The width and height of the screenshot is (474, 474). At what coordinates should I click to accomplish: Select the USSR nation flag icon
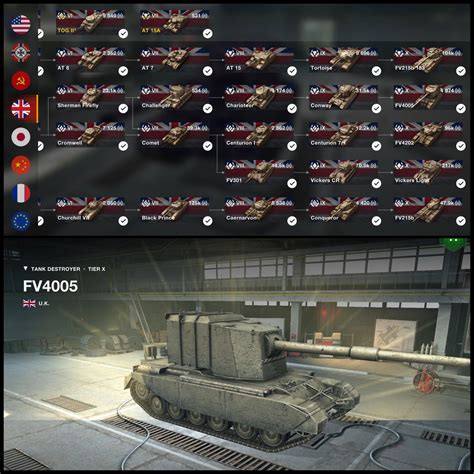pyautogui.click(x=21, y=81)
